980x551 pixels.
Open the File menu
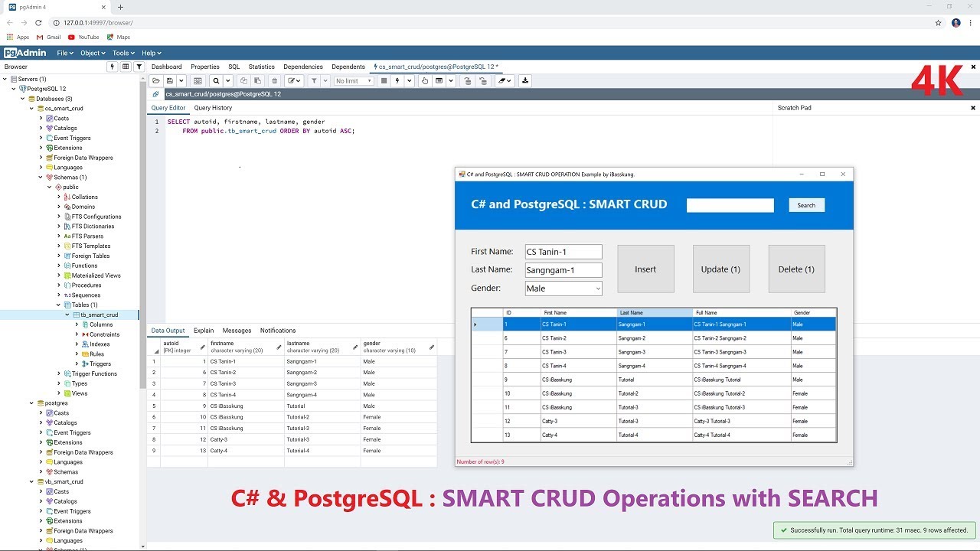click(64, 53)
